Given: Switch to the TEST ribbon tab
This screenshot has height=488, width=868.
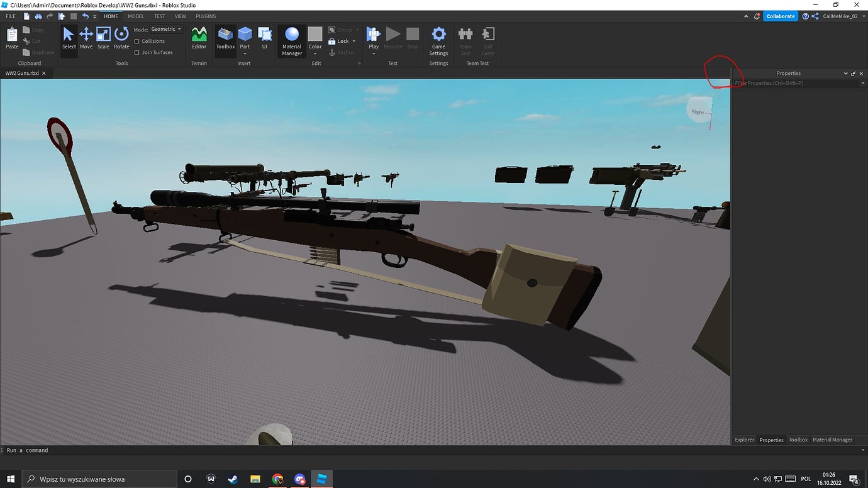Looking at the screenshot, I should [160, 16].
